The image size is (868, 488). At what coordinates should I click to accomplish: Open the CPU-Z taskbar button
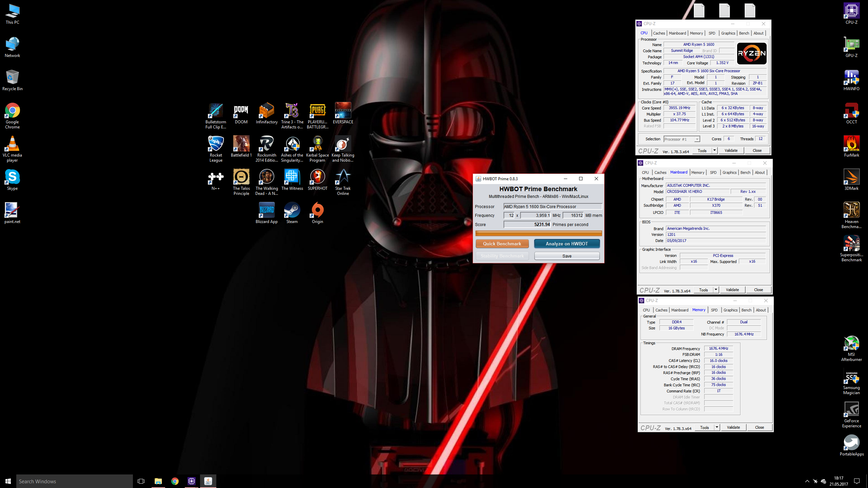tap(191, 481)
